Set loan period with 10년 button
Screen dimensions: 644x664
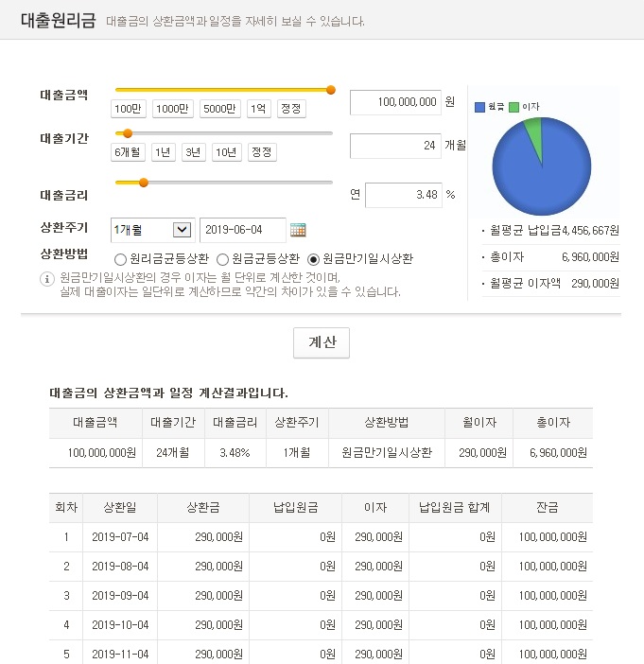(x=227, y=152)
